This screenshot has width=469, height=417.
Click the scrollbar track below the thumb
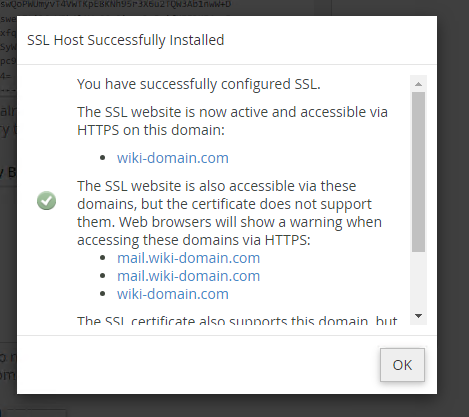point(418,280)
